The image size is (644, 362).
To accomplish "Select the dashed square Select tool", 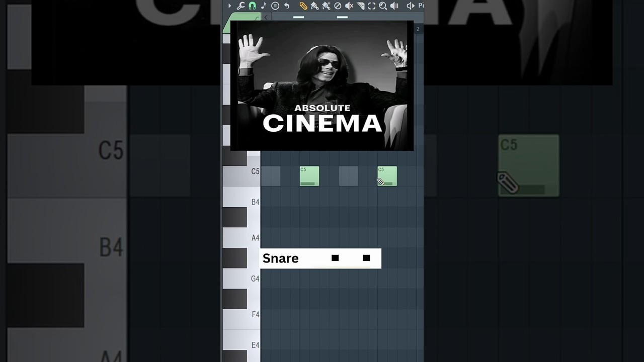I will click(x=372, y=6).
